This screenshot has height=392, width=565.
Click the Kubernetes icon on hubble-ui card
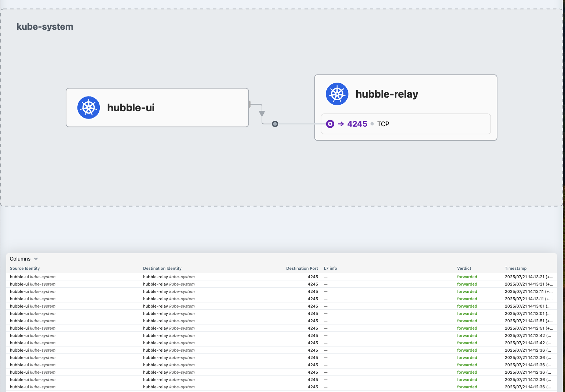point(88,108)
